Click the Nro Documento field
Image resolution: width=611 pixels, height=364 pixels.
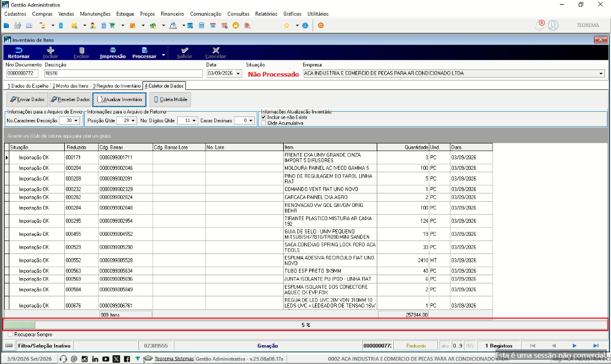[x=22, y=74]
